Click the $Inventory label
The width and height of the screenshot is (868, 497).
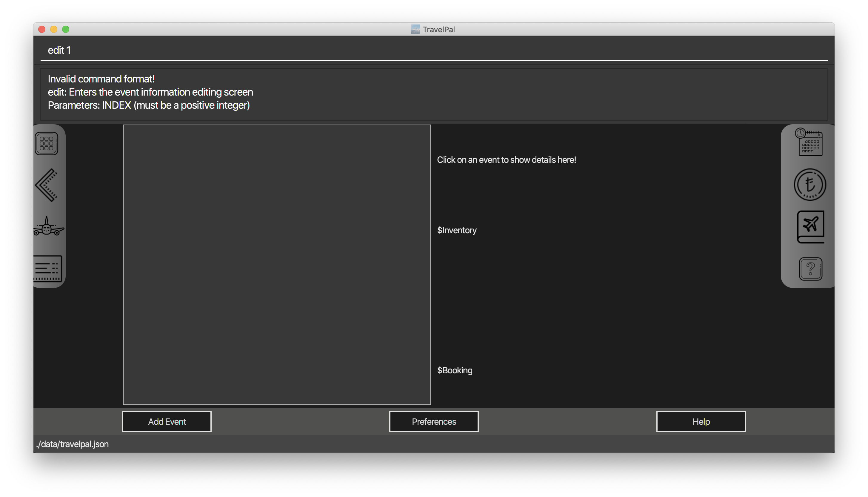[x=457, y=230]
